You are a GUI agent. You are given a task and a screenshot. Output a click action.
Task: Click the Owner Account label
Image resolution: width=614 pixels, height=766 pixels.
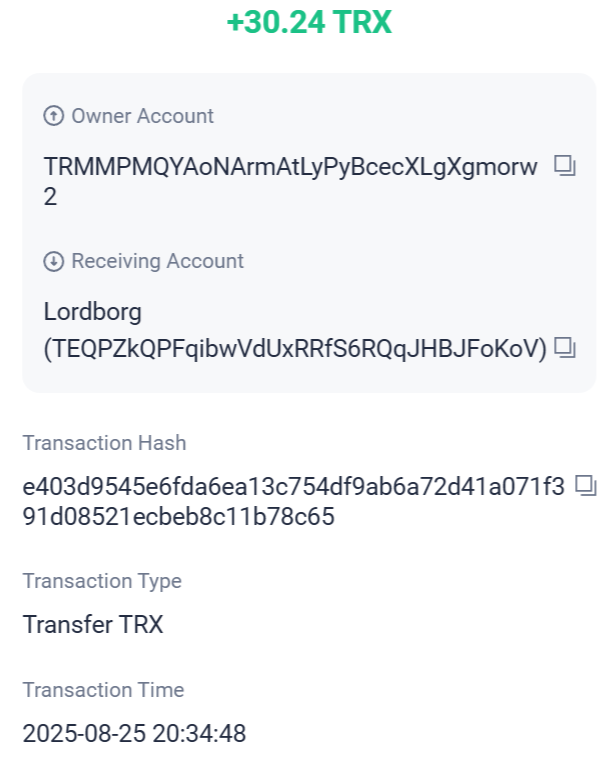coord(143,116)
